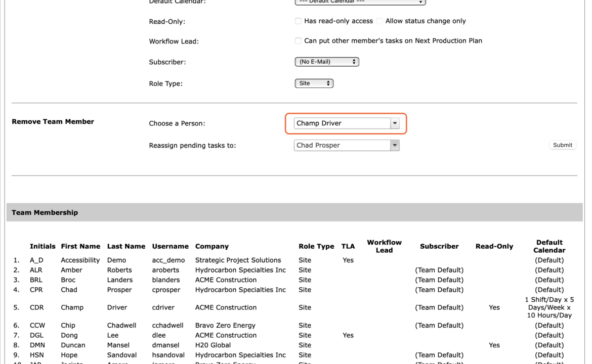Screen dimensions: 592x364
Task: Click the 'A_D' initials cell
Action: (36, 260)
